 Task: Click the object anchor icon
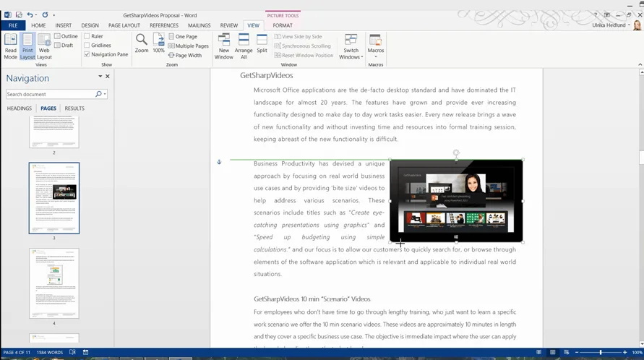(219, 163)
